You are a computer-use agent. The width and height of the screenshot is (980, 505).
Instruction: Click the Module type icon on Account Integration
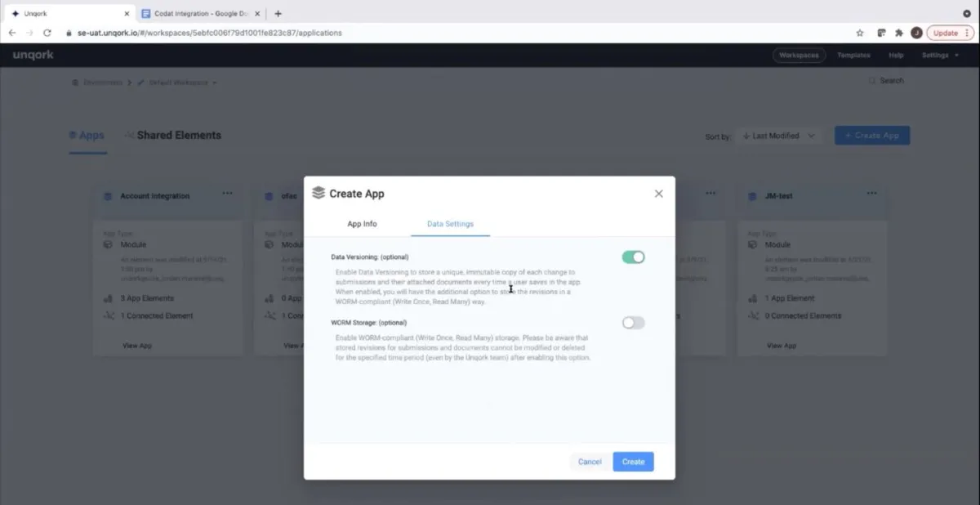(x=109, y=244)
